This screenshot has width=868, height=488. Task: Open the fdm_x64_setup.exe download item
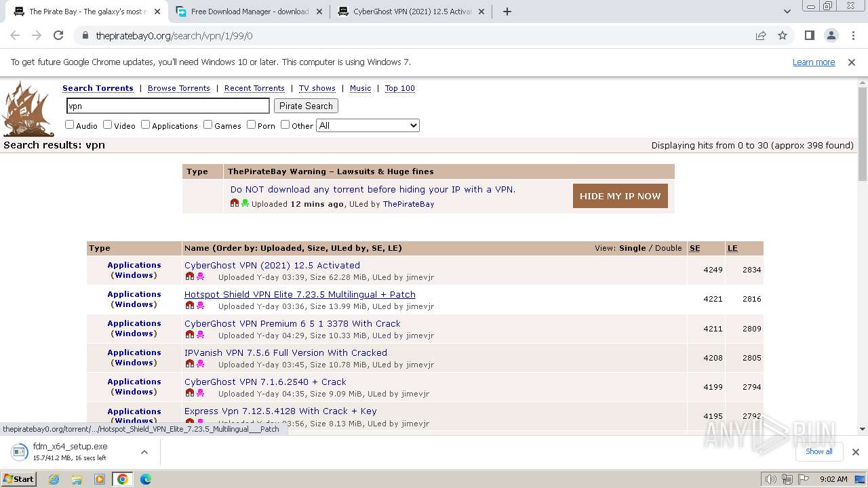[x=71, y=452]
